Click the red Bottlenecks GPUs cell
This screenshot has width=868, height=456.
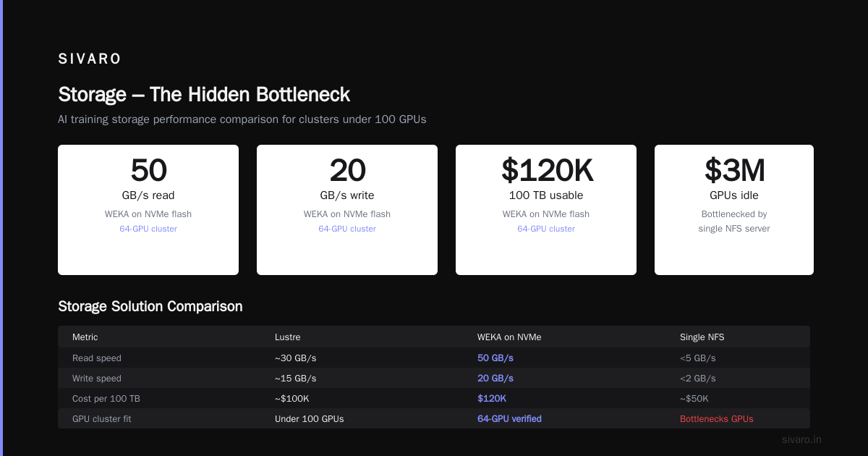[717, 418]
